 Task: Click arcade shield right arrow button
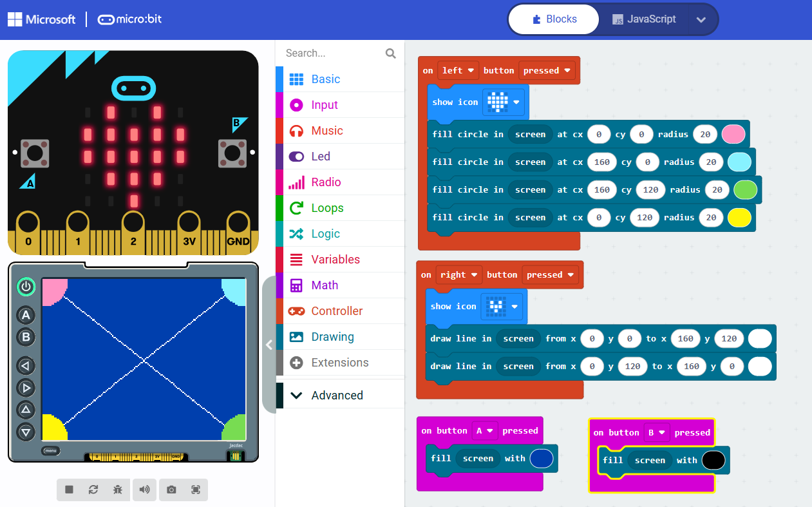26,388
